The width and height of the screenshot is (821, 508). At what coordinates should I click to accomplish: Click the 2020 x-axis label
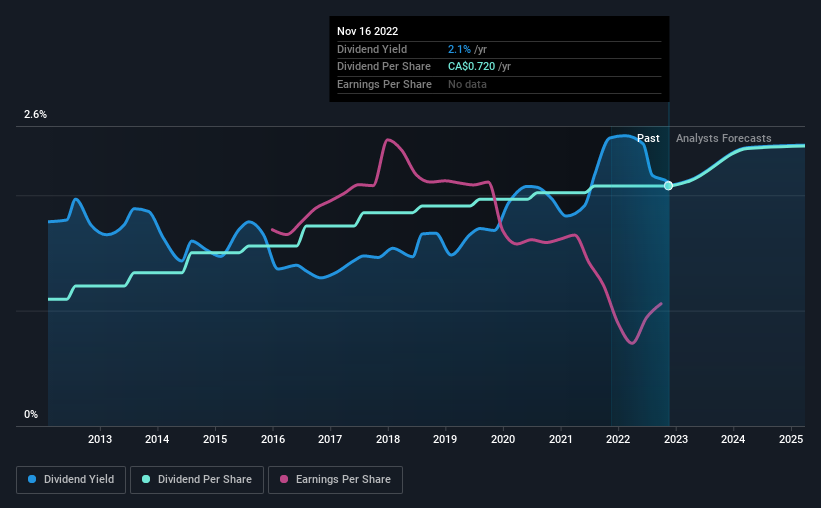(503, 439)
